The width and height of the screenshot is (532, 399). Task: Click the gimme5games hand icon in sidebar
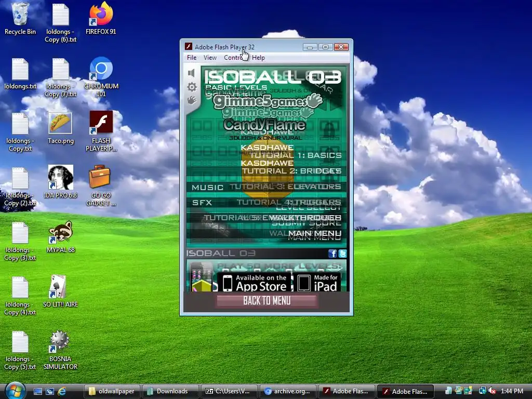pos(192,100)
